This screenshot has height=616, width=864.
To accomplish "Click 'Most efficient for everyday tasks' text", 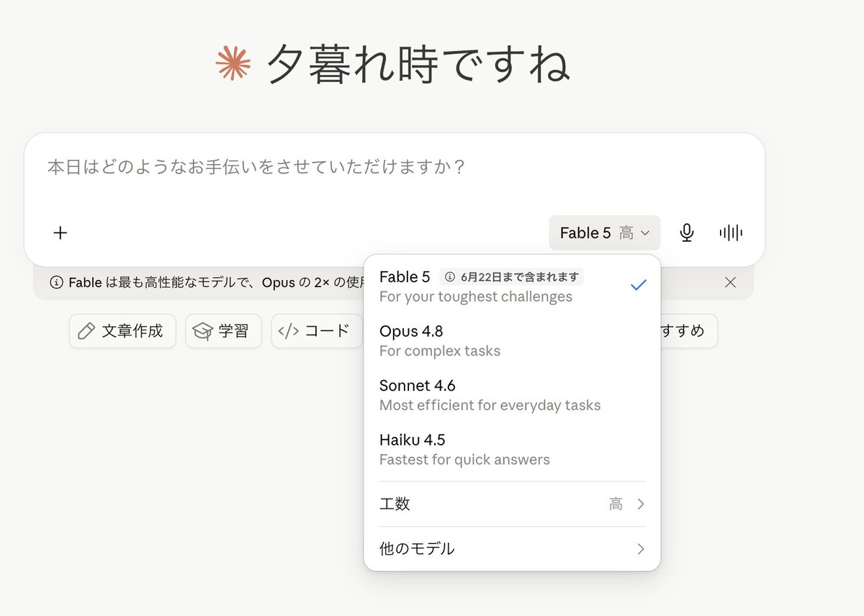I will click(x=490, y=405).
